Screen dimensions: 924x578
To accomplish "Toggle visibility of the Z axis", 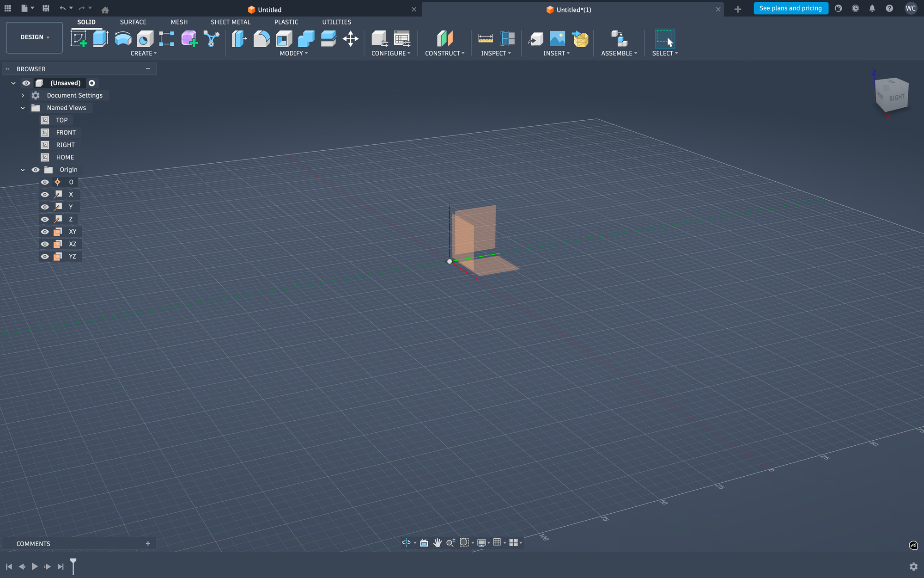I will 45,219.
